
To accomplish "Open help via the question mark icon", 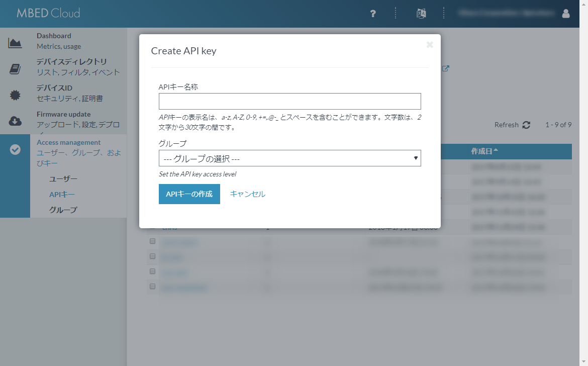I will click(373, 14).
